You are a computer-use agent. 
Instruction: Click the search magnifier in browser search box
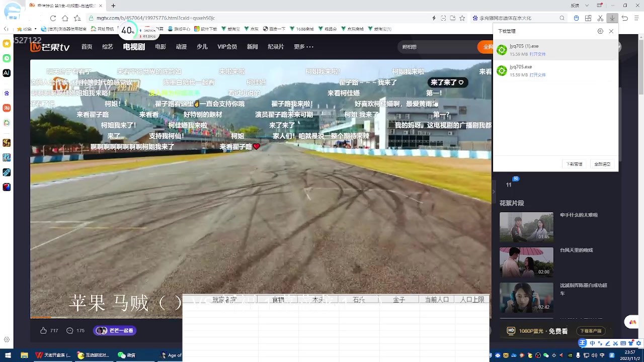tap(562, 18)
